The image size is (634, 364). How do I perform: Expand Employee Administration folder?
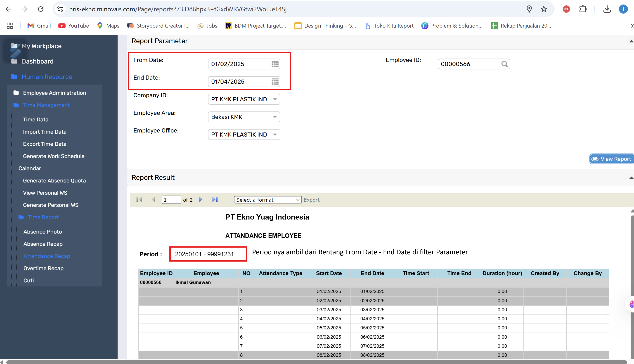[50, 93]
